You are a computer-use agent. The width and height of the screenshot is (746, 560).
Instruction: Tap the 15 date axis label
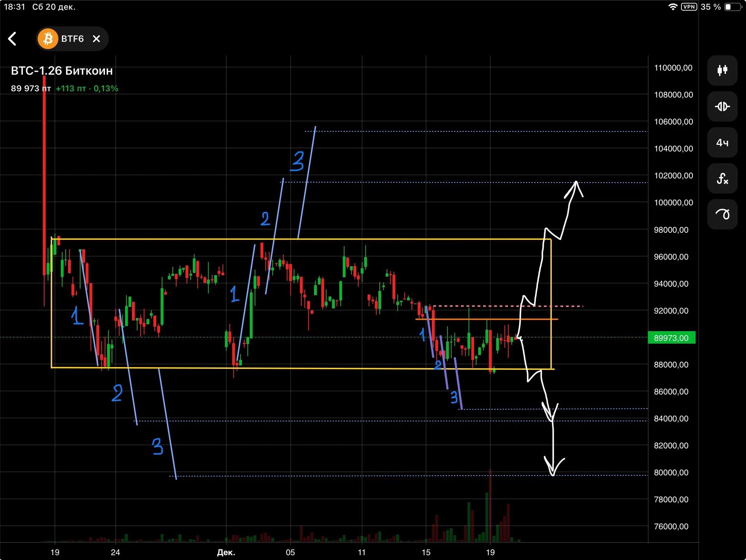pyautogui.click(x=426, y=552)
